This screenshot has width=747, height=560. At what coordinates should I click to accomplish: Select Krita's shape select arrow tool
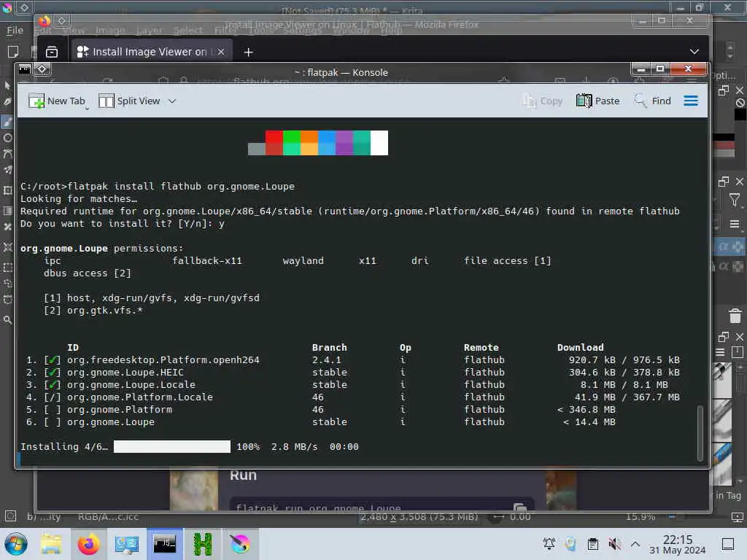coord(7,86)
